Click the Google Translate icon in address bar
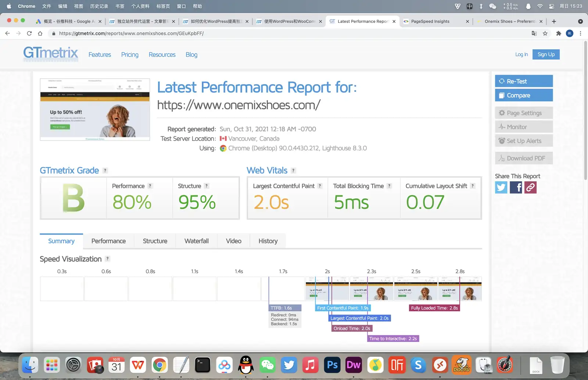The width and height of the screenshot is (588, 380). (x=534, y=33)
